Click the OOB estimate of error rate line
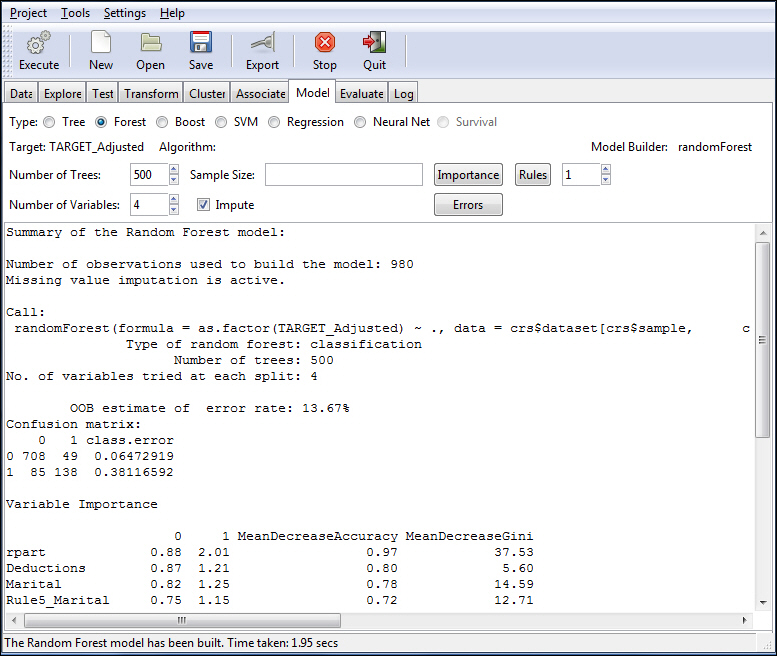The height and width of the screenshot is (656, 777). [210, 408]
